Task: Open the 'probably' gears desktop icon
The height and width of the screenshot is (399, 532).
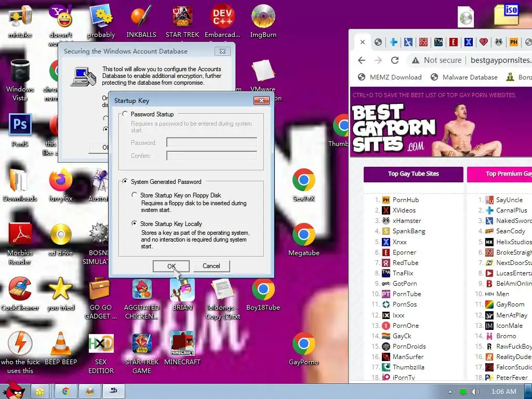Action: tap(101, 21)
